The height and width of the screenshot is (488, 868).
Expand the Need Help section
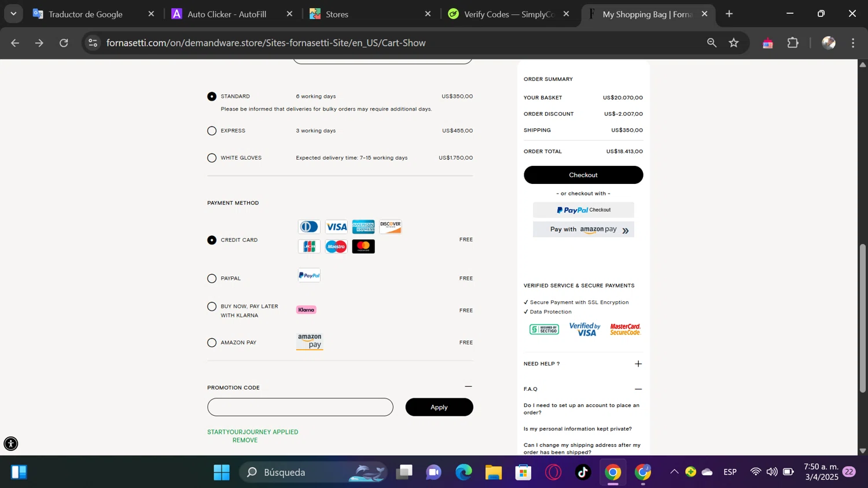pyautogui.click(x=638, y=364)
